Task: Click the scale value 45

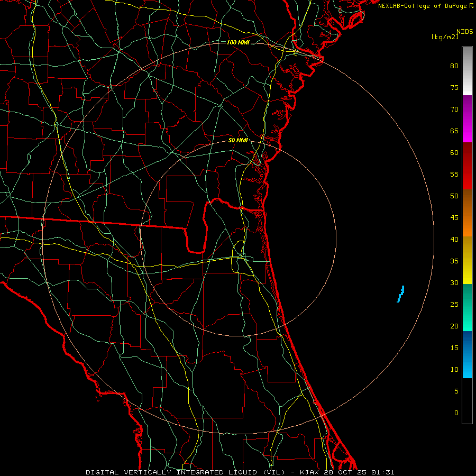Action: [x=454, y=218]
